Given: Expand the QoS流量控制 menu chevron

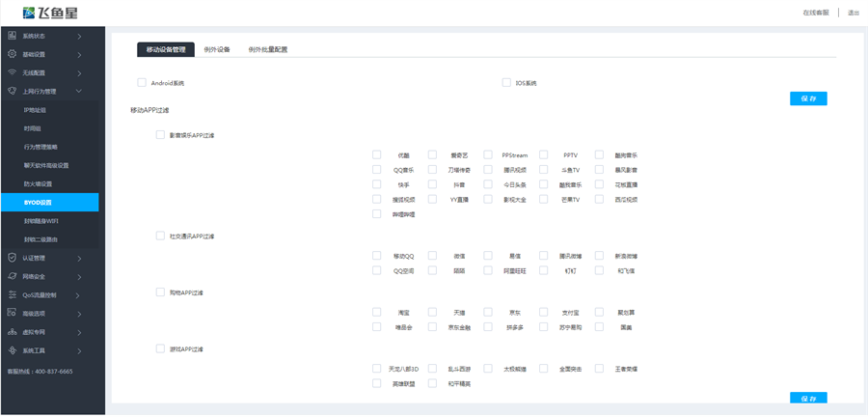Looking at the screenshot, I should click(x=79, y=295).
